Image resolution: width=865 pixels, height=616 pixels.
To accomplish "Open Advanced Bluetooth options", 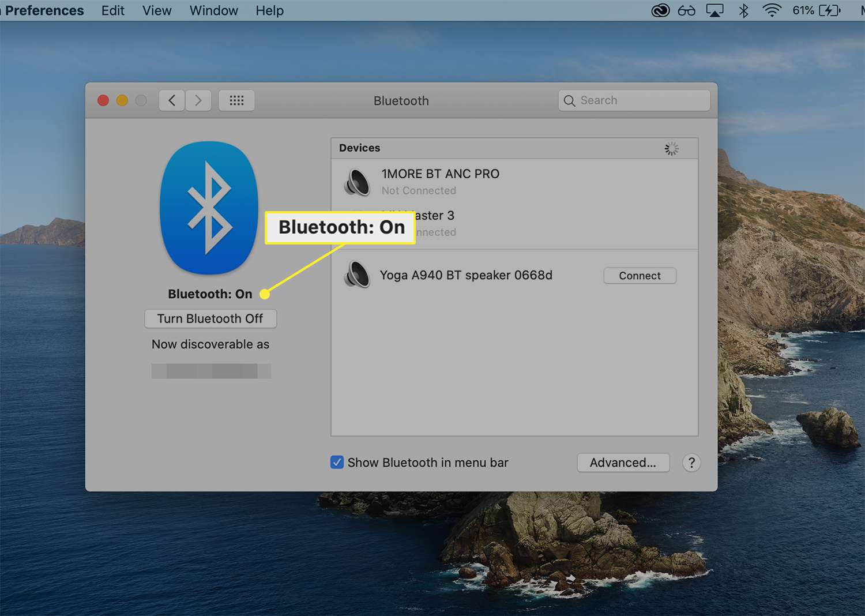I will pos(623,463).
